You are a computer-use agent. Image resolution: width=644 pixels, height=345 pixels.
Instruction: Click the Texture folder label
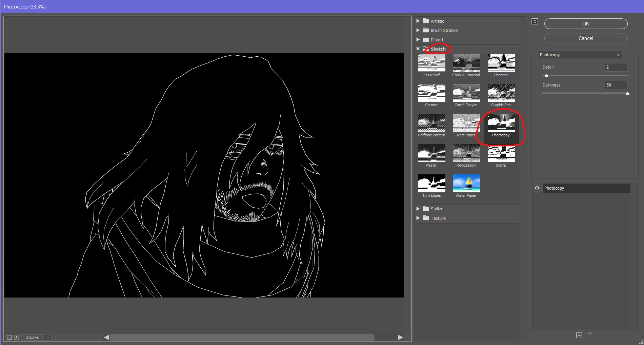438,218
